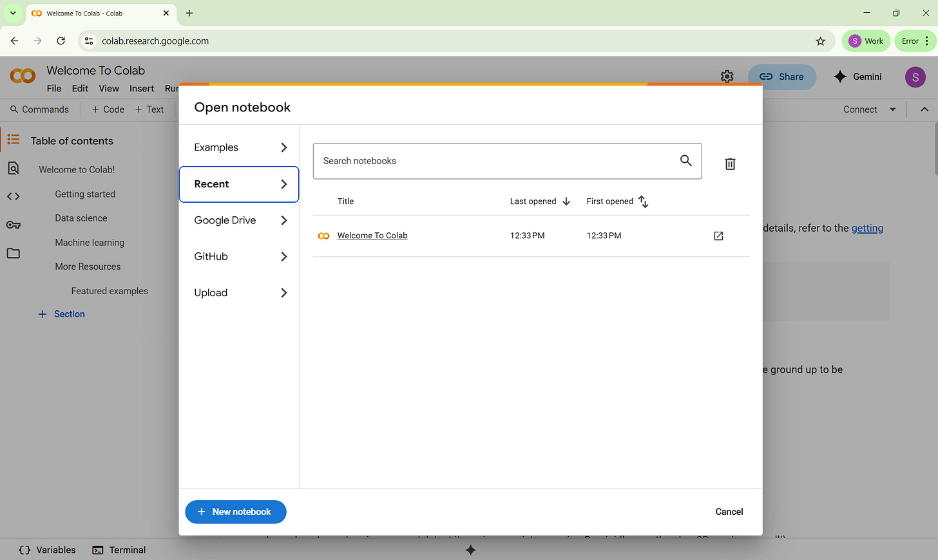
Task: Open the browser tab search dropdown
Action: pyautogui.click(x=13, y=13)
